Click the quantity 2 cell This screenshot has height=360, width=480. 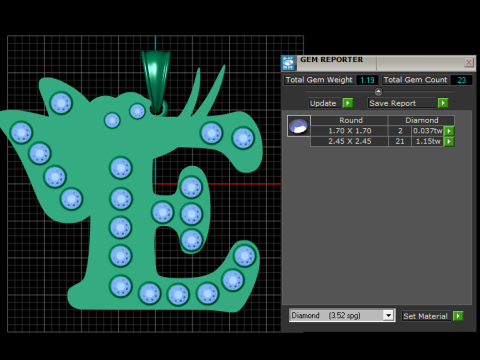(x=400, y=131)
